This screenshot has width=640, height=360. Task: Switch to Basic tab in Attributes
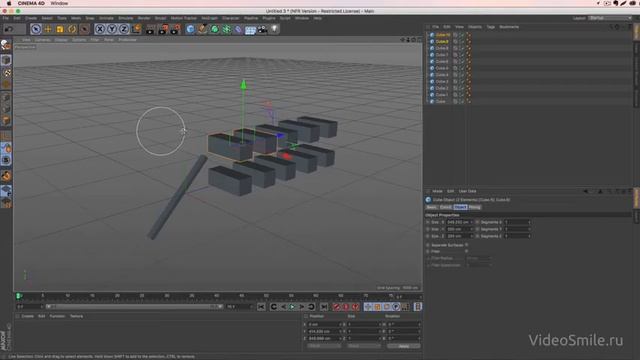click(x=431, y=207)
